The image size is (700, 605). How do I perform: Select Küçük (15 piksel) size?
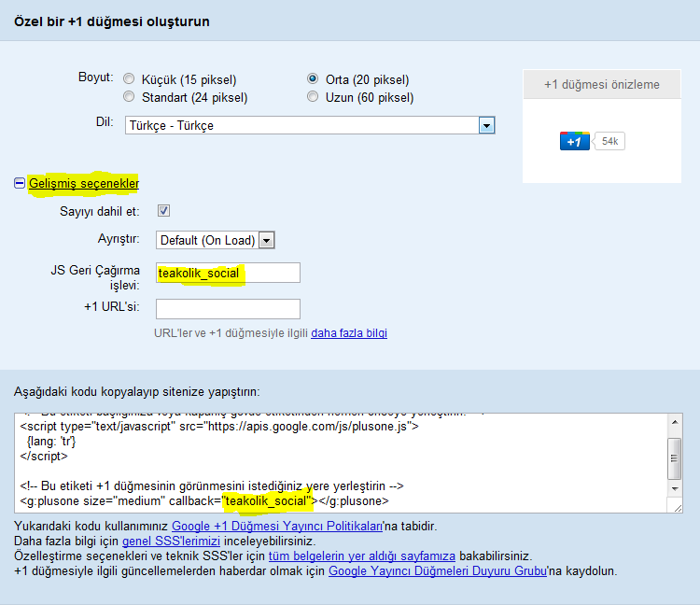[x=129, y=79]
